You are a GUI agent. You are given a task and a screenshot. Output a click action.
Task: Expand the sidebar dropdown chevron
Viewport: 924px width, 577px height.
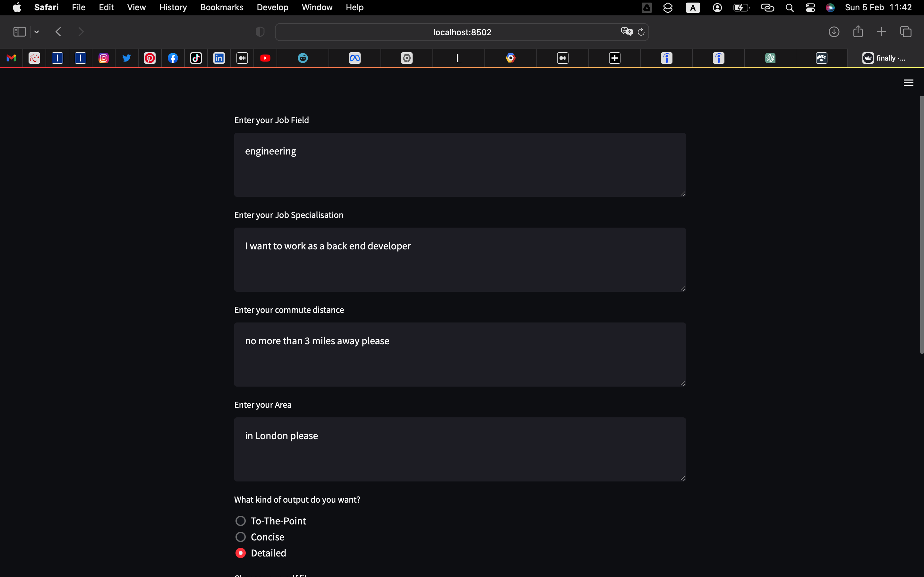(x=37, y=32)
